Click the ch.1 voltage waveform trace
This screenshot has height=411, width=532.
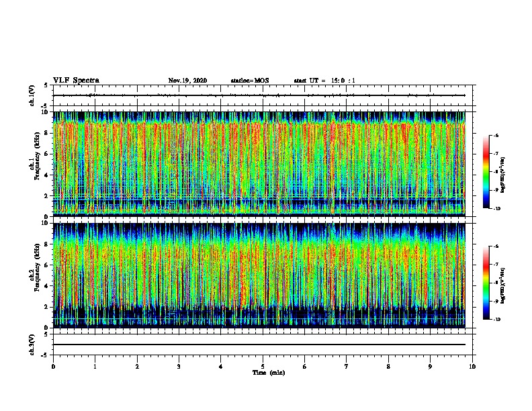pyautogui.click(x=259, y=95)
